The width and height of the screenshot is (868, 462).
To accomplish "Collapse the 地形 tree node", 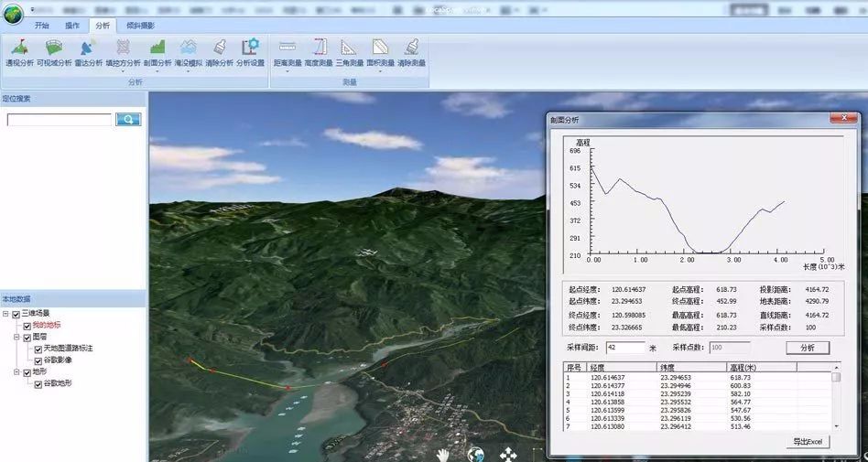I will click(17, 372).
